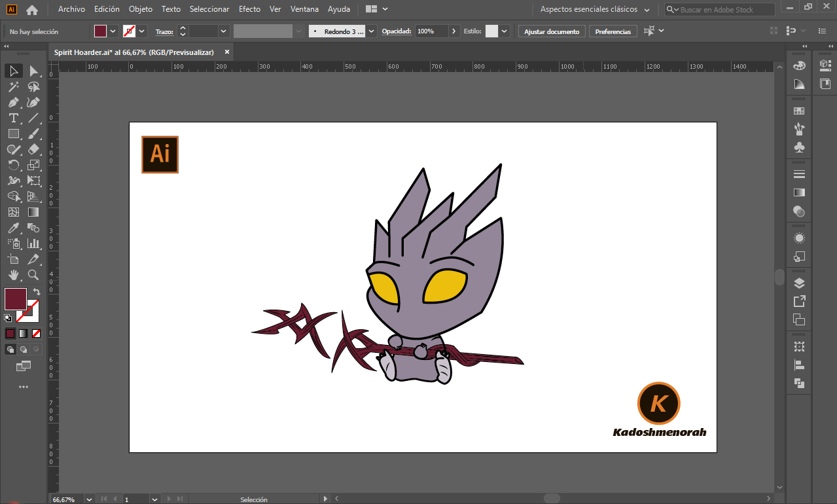Pick the Line Segment tool
The image size is (837, 504).
[33, 118]
